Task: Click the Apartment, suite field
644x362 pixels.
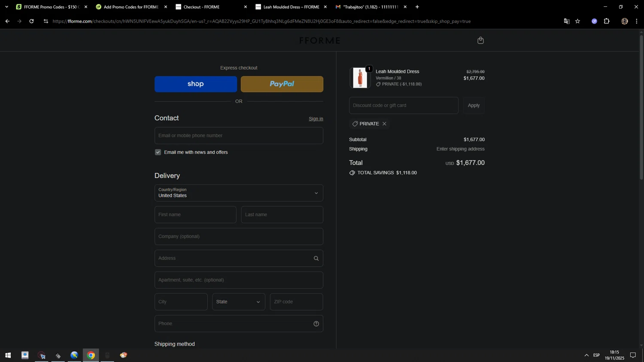Action: pos(239,280)
